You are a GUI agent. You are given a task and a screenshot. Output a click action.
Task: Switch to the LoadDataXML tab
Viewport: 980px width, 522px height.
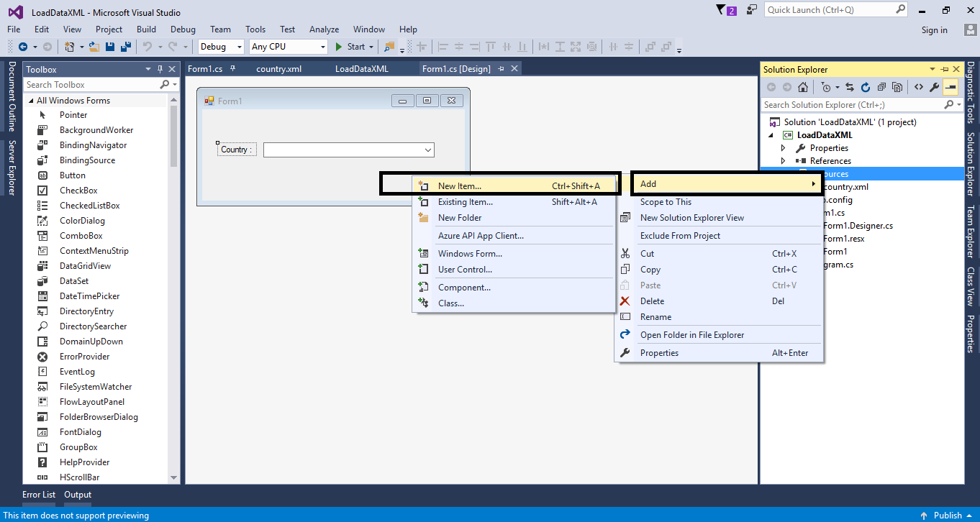tap(361, 69)
